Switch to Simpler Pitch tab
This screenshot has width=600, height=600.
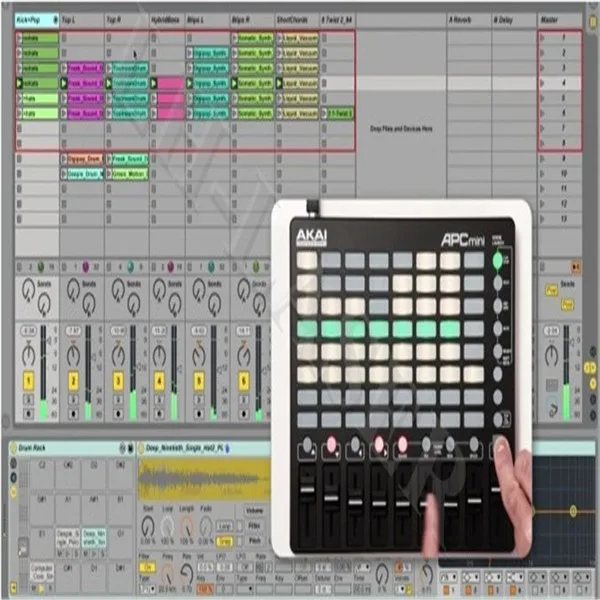pos(254,540)
